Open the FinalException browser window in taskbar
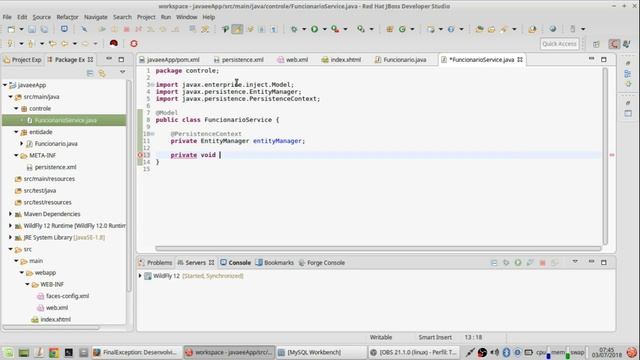This screenshot has width=640, height=360. pos(136,352)
